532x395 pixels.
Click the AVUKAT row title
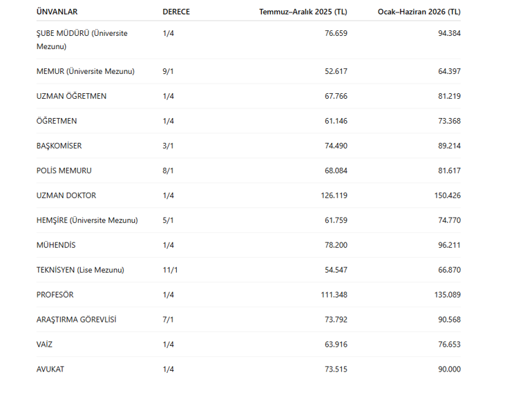(50, 369)
